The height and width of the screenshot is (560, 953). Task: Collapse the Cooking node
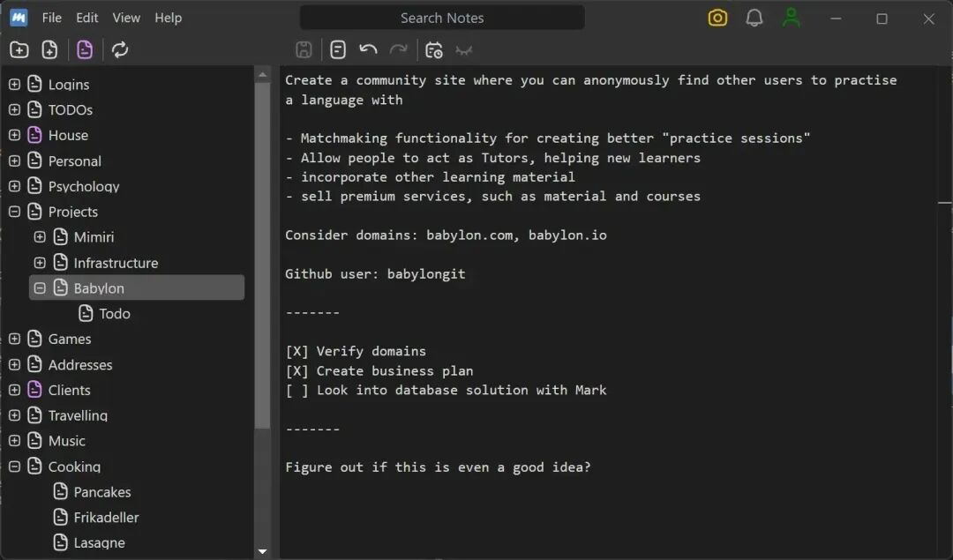coord(15,466)
